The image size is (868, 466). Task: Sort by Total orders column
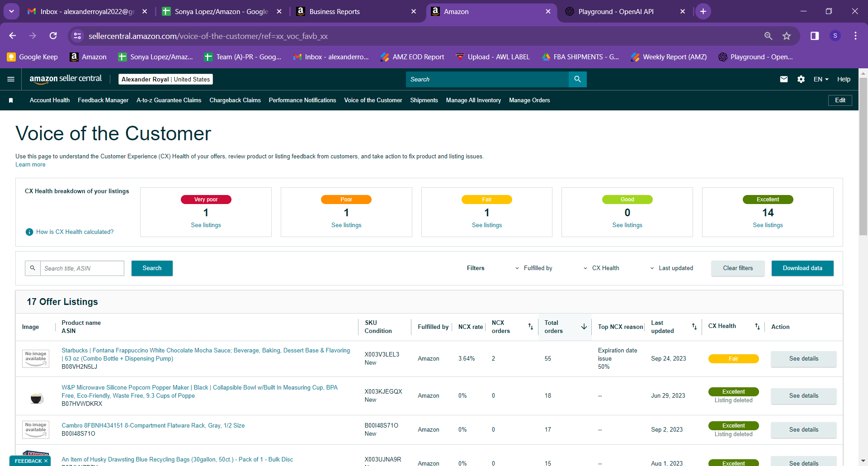pyautogui.click(x=584, y=327)
